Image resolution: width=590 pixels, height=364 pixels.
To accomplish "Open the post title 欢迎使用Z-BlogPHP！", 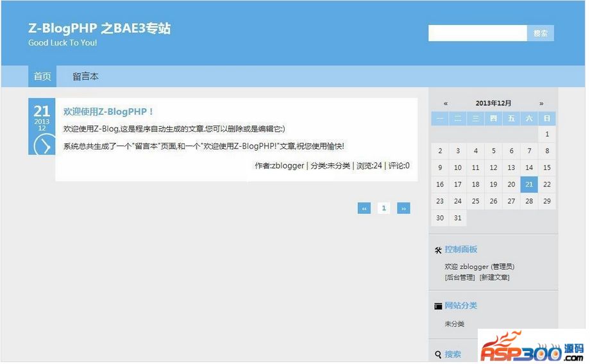I will [x=108, y=112].
